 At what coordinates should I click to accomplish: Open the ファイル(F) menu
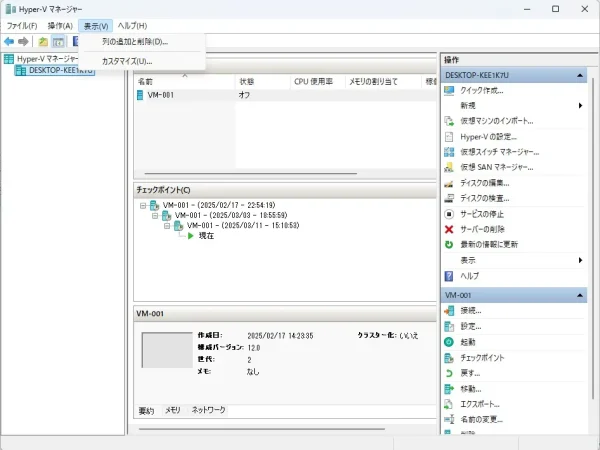(x=22, y=26)
